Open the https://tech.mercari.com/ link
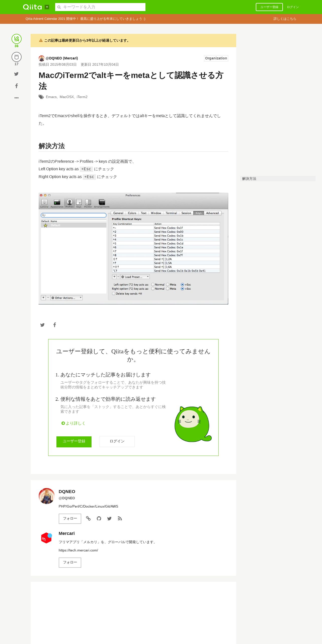The image size is (322, 644). point(78,550)
